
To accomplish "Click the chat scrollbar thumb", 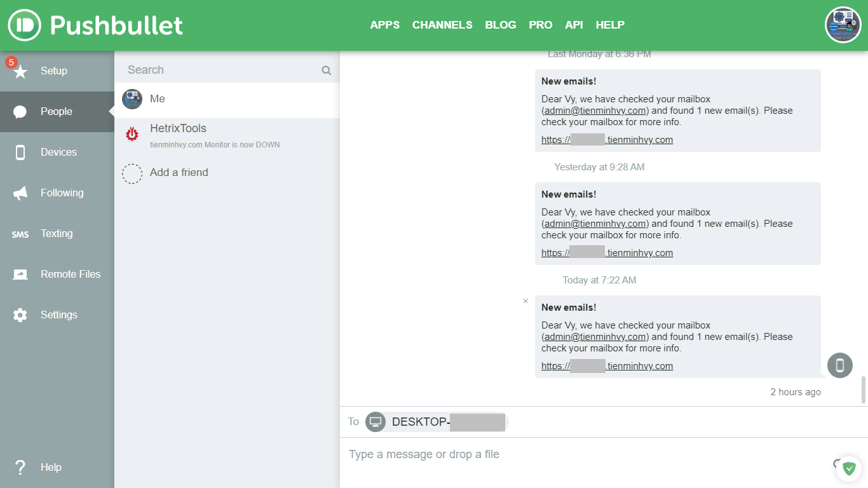I will 864,389.
